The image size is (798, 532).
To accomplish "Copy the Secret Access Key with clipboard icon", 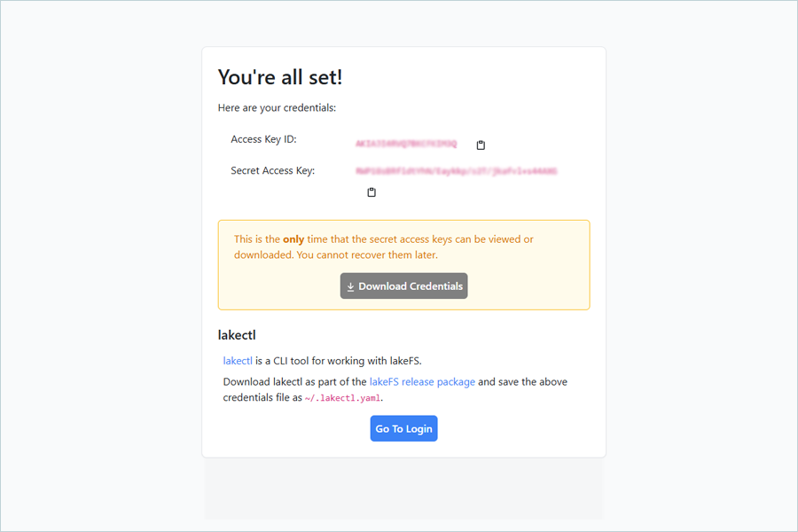I will [372, 192].
